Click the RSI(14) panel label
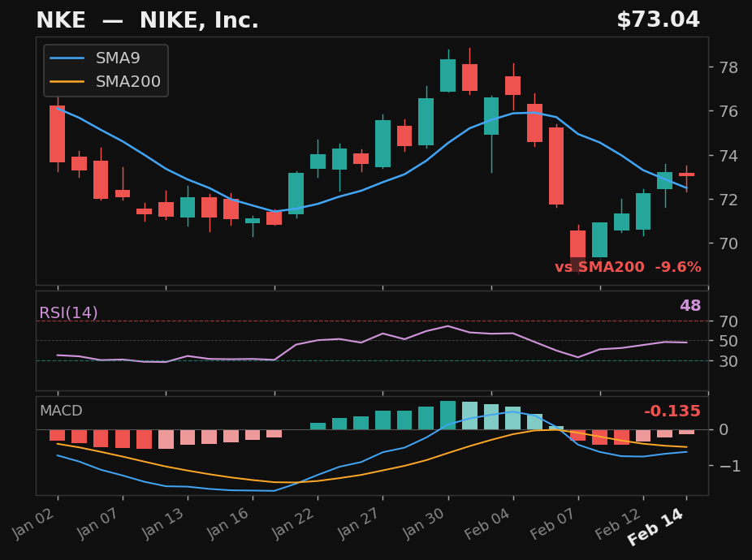The width and height of the screenshot is (752, 560). pyautogui.click(x=68, y=313)
